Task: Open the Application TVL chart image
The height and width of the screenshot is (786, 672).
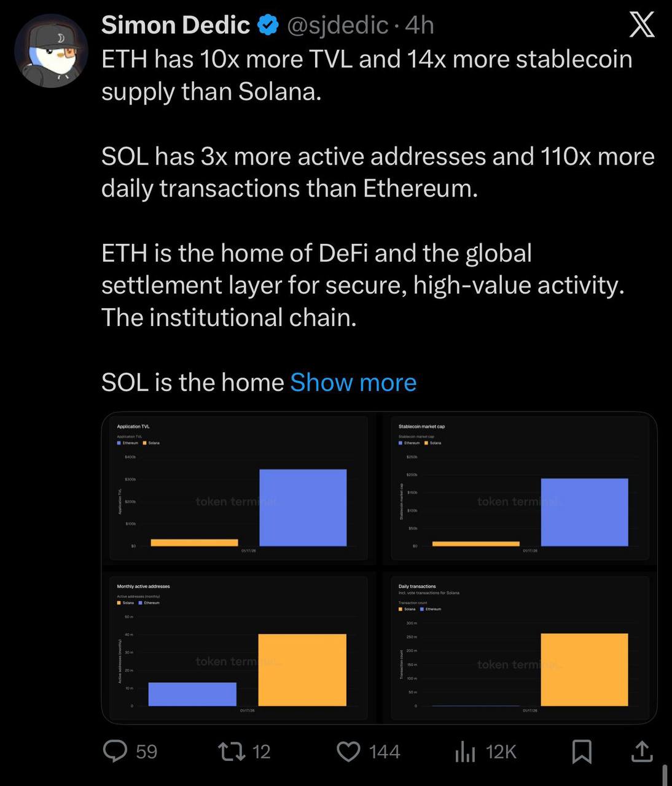Action: pyautogui.click(x=238, y=489)
